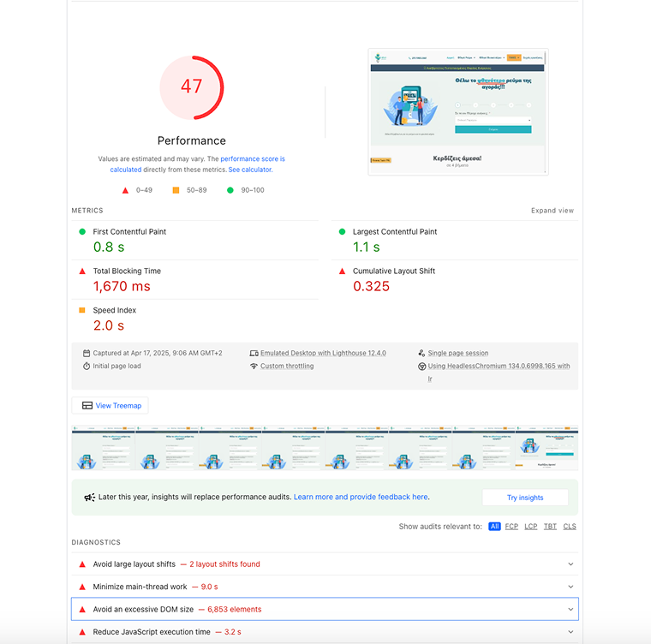Image resolution: width=651 pixels, height=644 pixels.
Task: Click the green circle icon beside Largest Contentful Paint
Action: tap(342, 232)
